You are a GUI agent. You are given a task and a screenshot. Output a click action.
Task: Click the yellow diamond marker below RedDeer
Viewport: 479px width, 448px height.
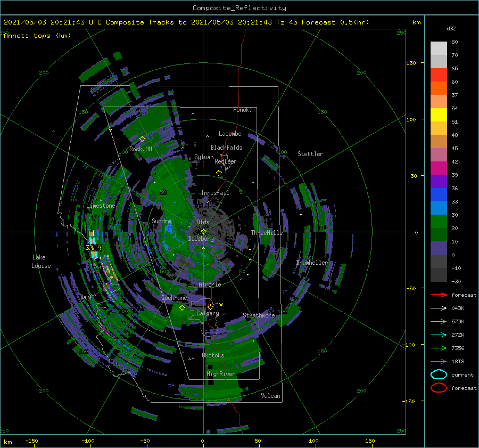tap(219, 173)
